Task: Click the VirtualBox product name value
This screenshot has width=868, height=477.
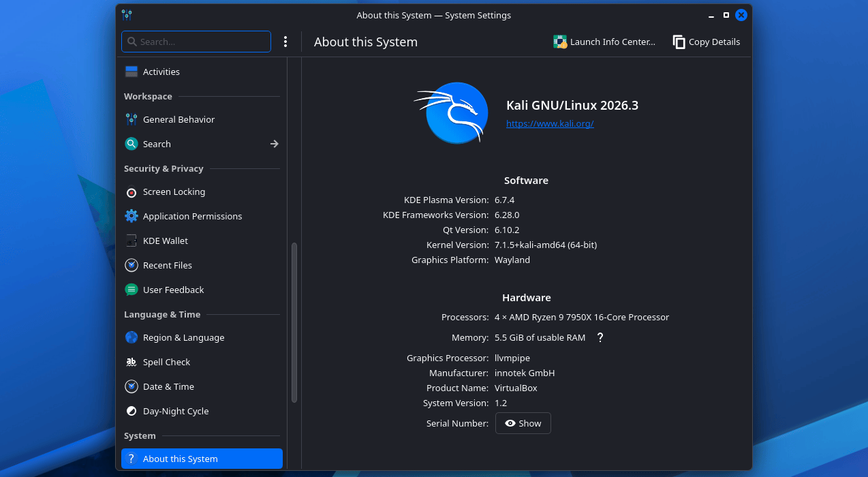Action: coord(516,388)
